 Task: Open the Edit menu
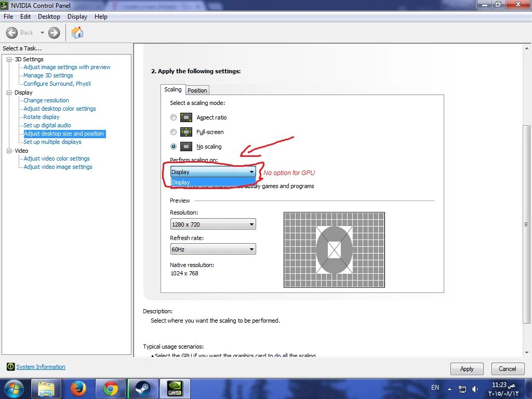coord(25,17)
